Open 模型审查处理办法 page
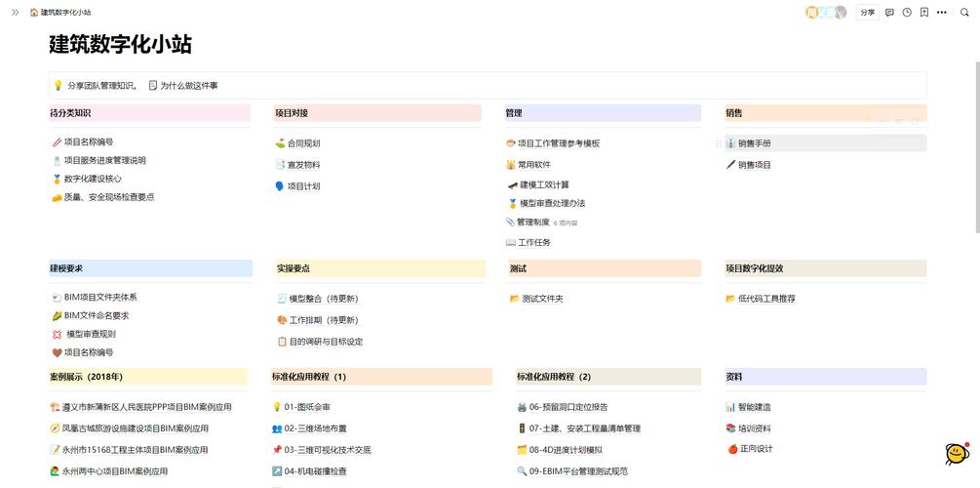 click(546, 203)
